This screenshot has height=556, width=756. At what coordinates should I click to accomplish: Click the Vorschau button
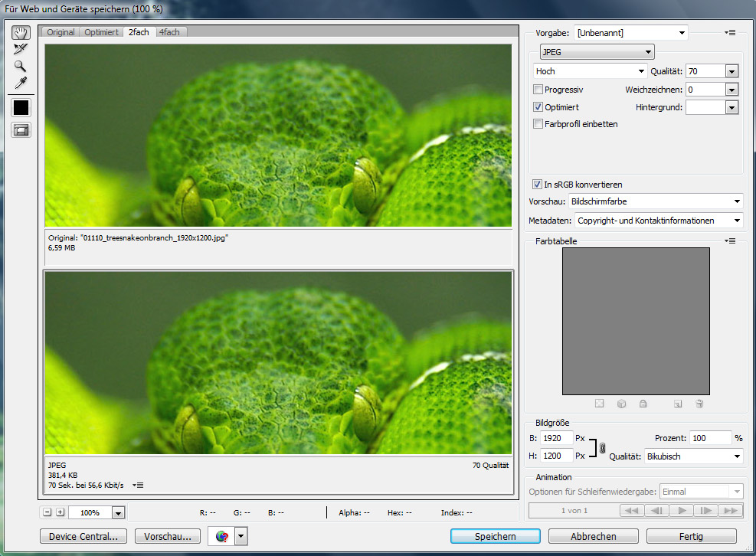[x=168, y=536]
